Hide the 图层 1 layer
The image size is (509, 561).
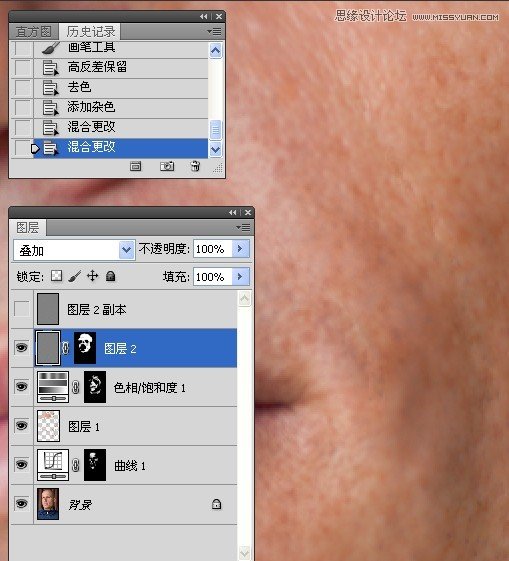[21, 425]
